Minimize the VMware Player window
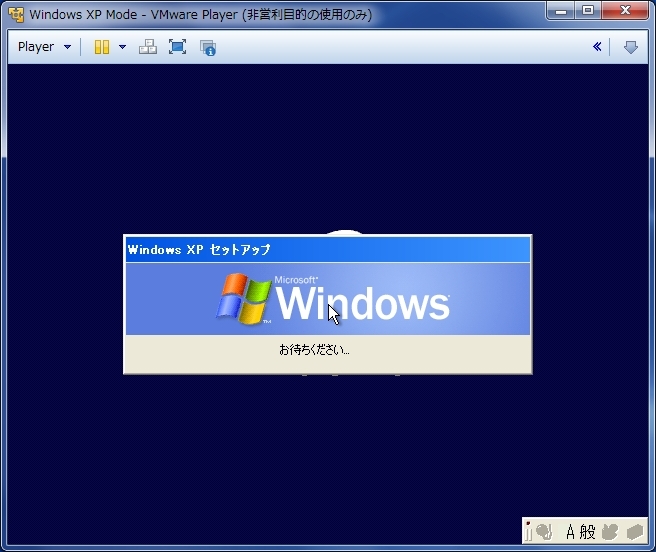The width and height of the screenshot is (656, 552). tap(561, 10)
